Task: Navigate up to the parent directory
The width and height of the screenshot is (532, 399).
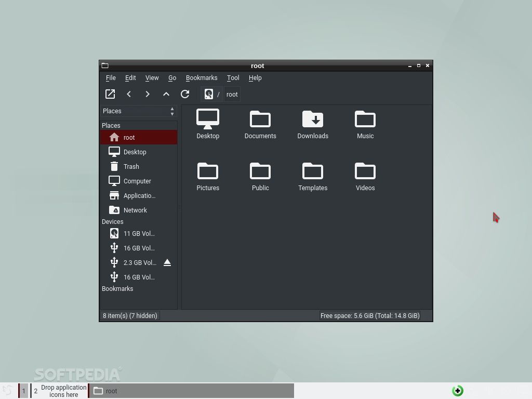Action: pyautogui.click(x=166, y=94)
